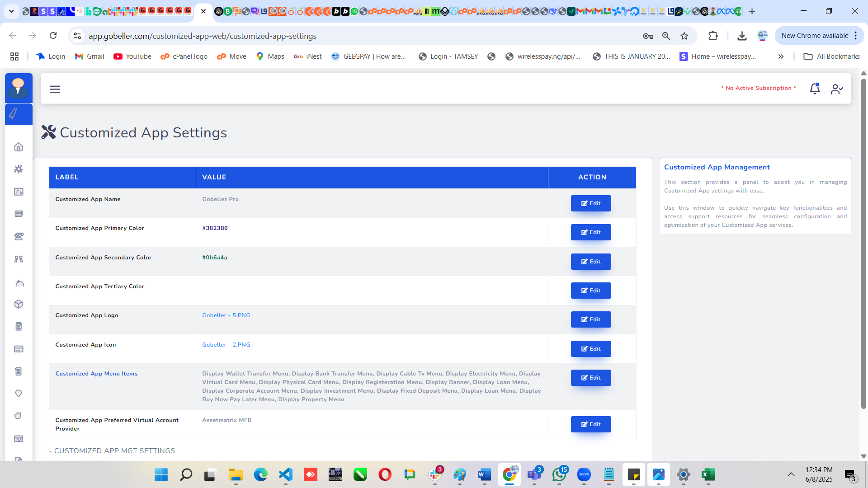Open the user account icon
The width and height of the screenshot is (868, 488).
click(x=837, y=89)
